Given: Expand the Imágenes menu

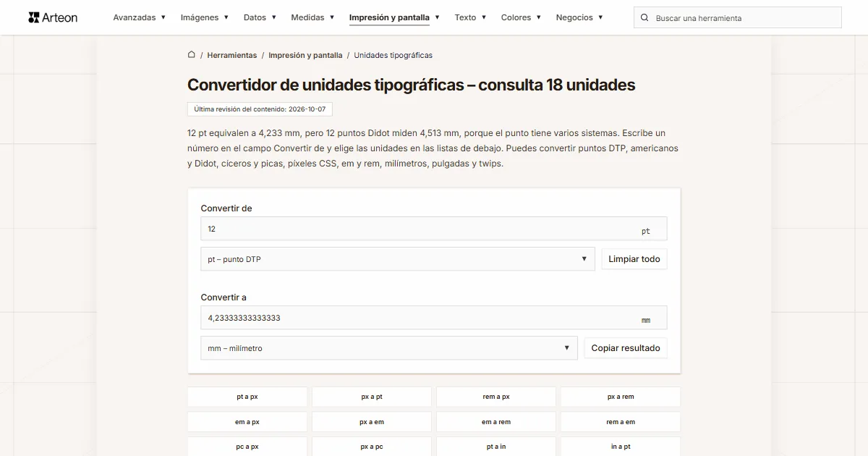Looking at the screenshot, I should (x=205, y=17).
